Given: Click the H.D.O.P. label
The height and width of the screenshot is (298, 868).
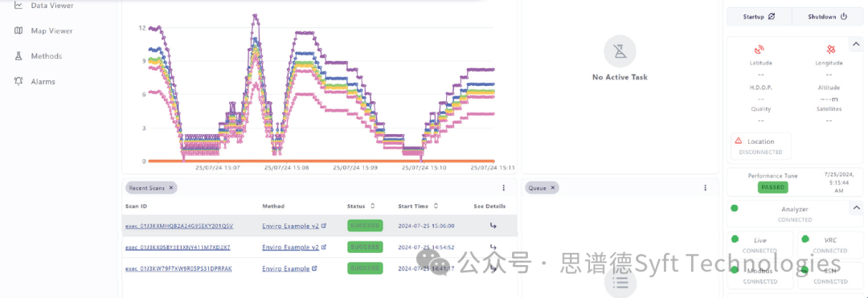Looking at the screenshot, I should [x=760, y=88].
